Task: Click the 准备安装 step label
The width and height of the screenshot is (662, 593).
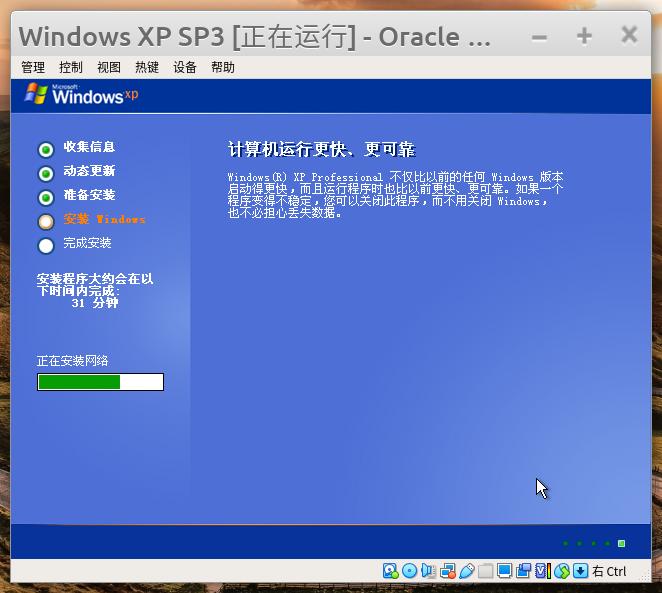Action: [89, 195]
